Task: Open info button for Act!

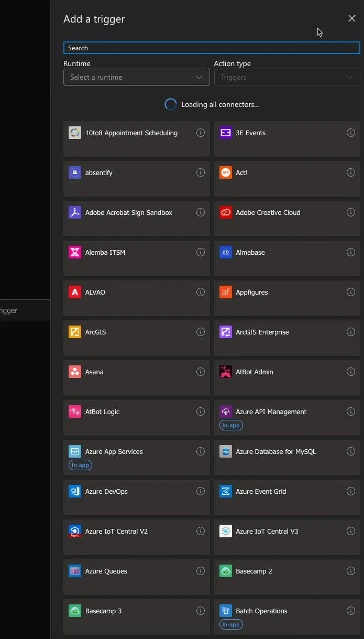Action: pos(351,173)
